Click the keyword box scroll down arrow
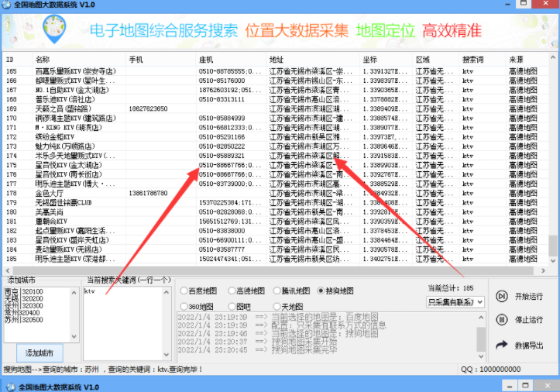The image size is (560, 392). (x=167, y=355)
